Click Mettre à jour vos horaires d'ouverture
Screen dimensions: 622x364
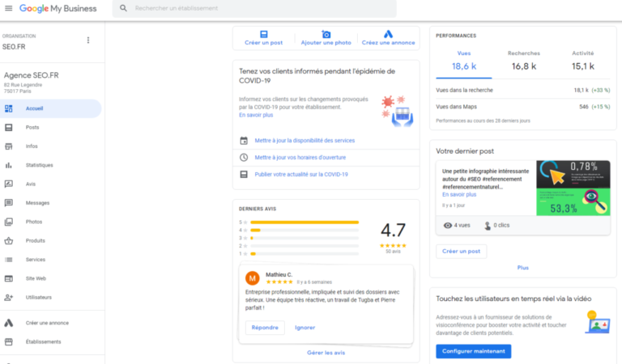coord(300,158)
